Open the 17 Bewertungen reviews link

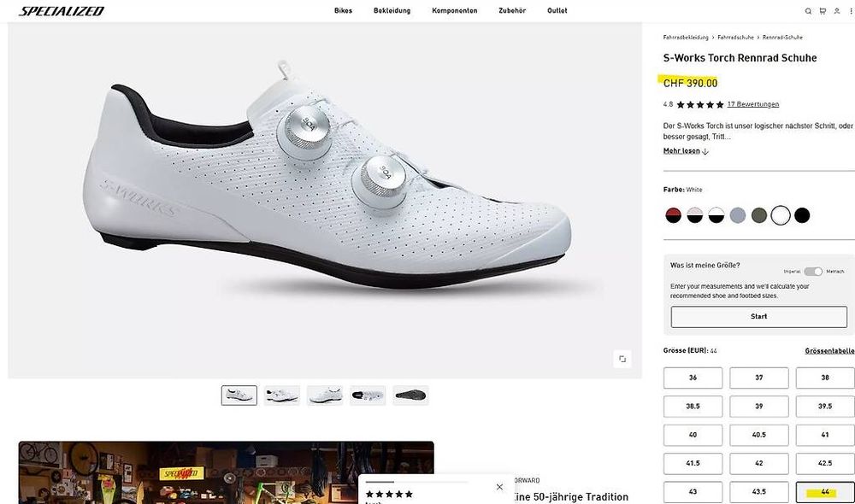(752, 104)
